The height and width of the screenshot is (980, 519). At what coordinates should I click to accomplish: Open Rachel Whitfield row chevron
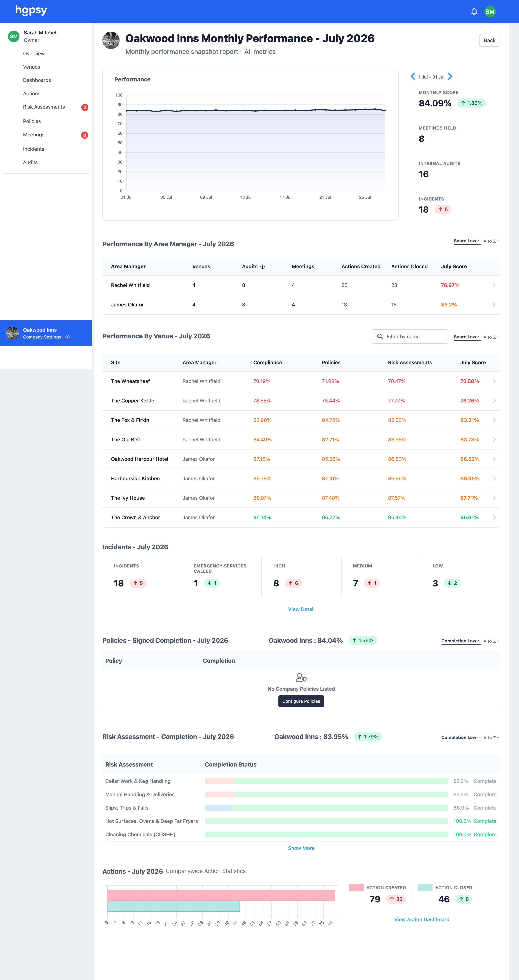click(x=494, y=285)
